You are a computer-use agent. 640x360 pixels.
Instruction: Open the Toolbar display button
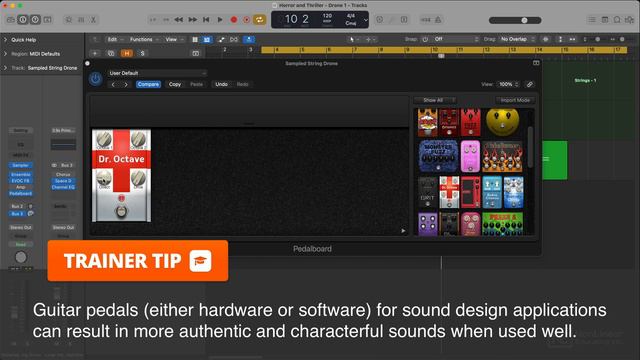[48, 20]
